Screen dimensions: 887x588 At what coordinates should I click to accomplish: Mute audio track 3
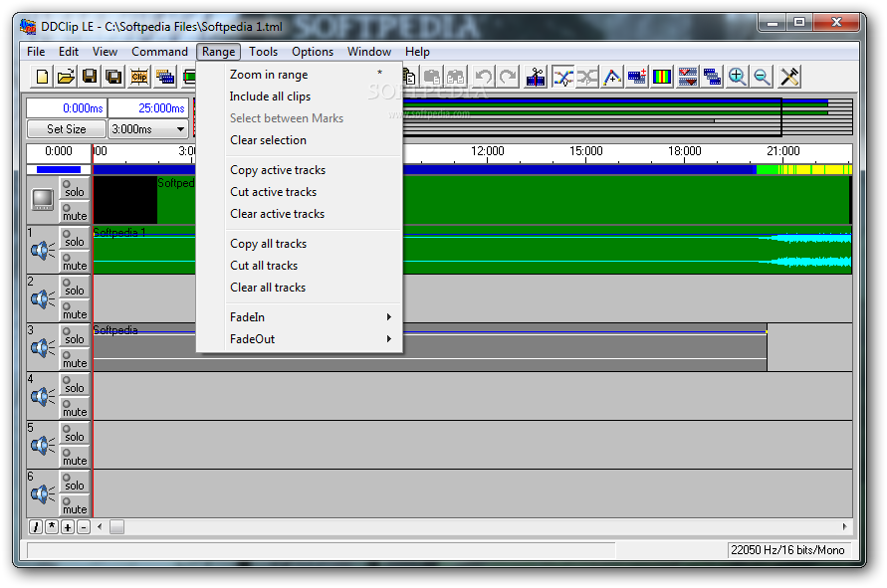pyautogui.click(x=74, y=359)
